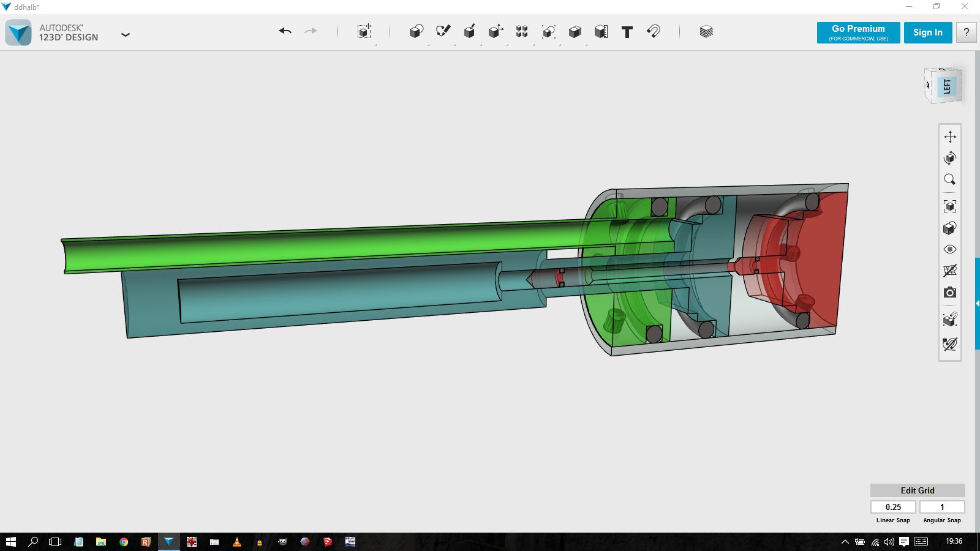
Task: Open the Materials icon in the toolbar
Action: [x=706, y=32]
